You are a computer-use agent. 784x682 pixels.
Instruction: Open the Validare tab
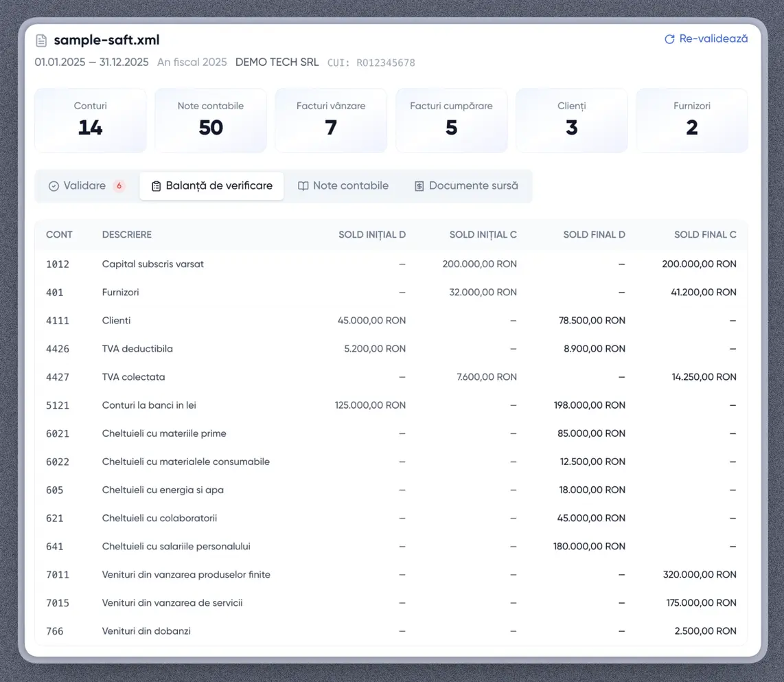tap(85, 186)
